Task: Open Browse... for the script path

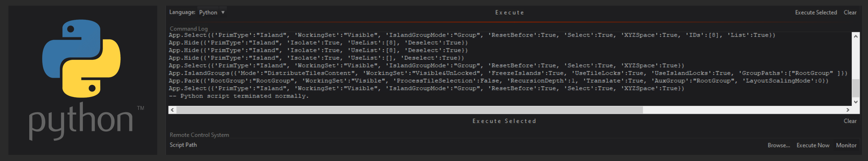Action: pos(778,145)
